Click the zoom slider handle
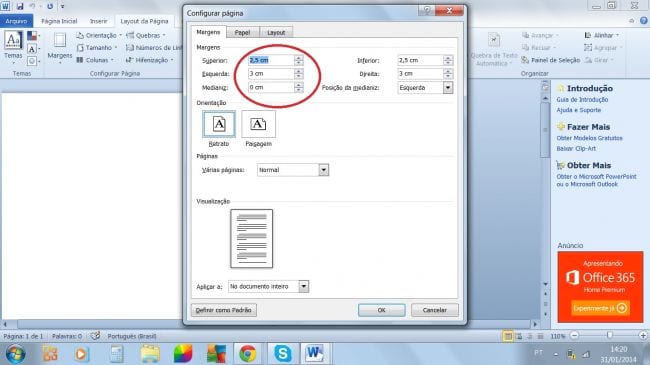The width and height of the screenshot is (650, 365). (609, 335)
